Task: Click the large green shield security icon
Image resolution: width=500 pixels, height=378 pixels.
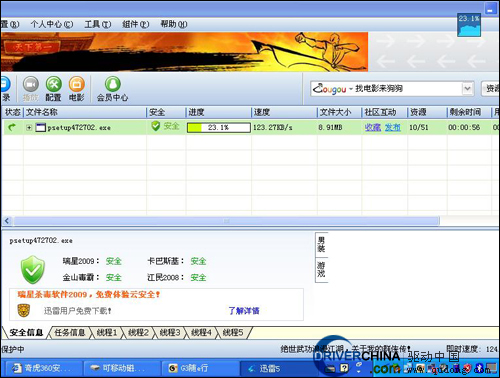Action: pyautogui.click(x=33, y=270)
